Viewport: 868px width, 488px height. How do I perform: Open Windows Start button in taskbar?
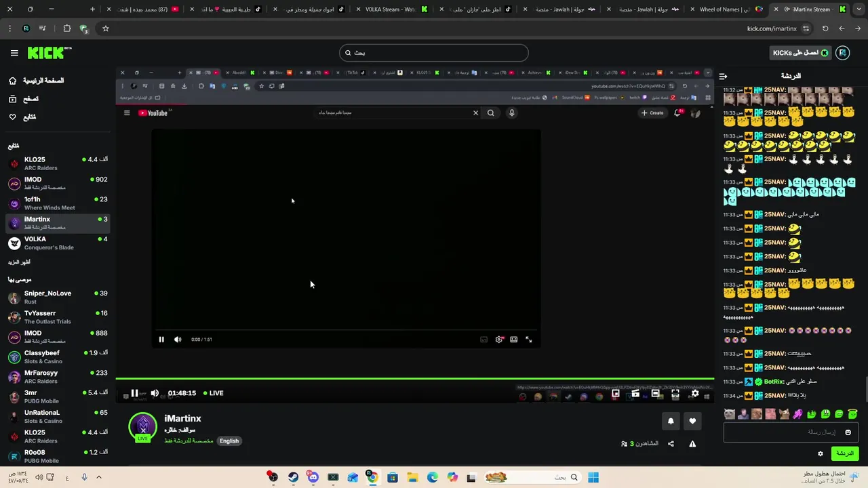click(593, 477)
